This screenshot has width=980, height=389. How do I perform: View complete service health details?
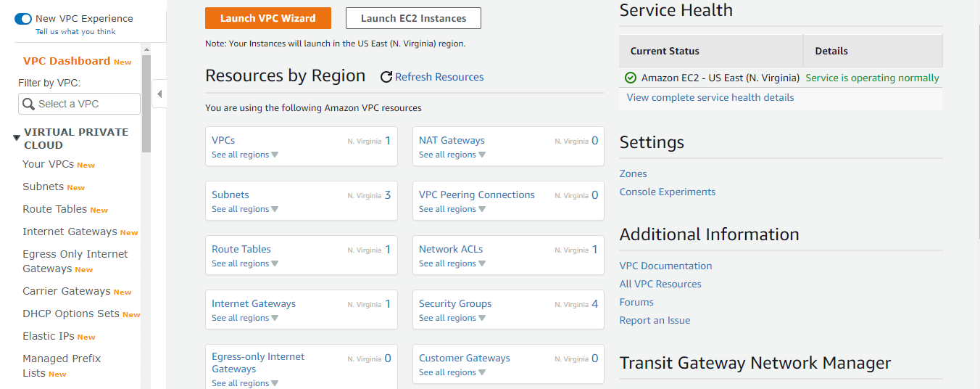(x=710, y=97)
